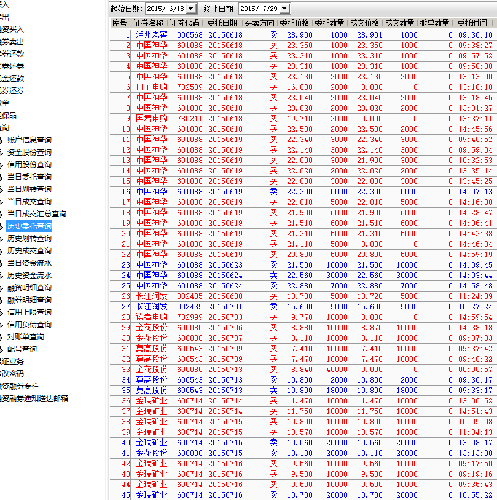Select the highlighted 历史委托查询 item
This screenshot has width=497, height=500.
[x=29, y=226]
